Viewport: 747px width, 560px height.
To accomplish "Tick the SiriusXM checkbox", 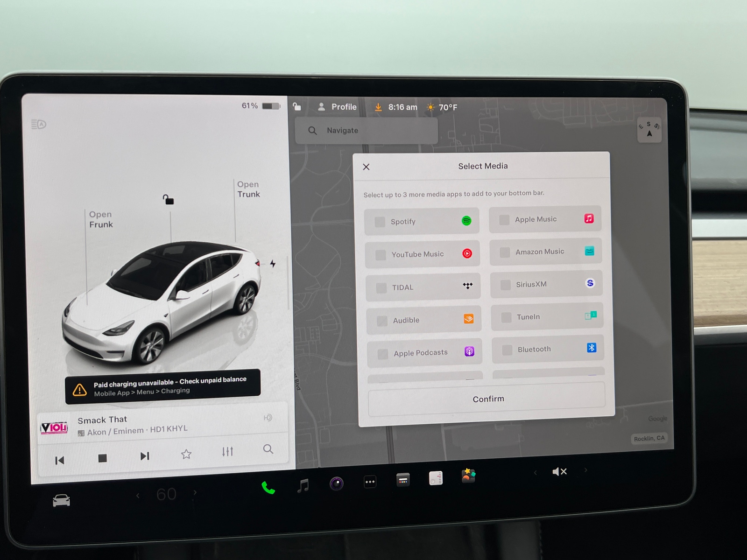I will 506,285.
